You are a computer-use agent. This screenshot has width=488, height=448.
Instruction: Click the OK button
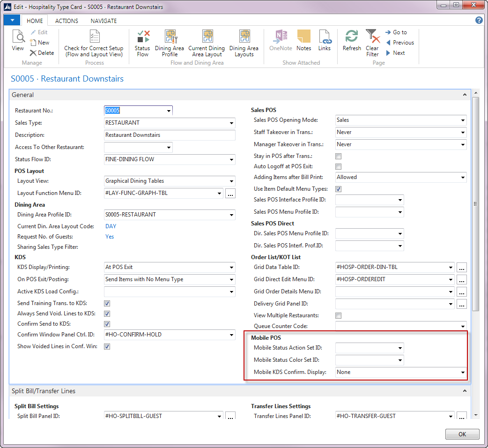tap(462, 434)
